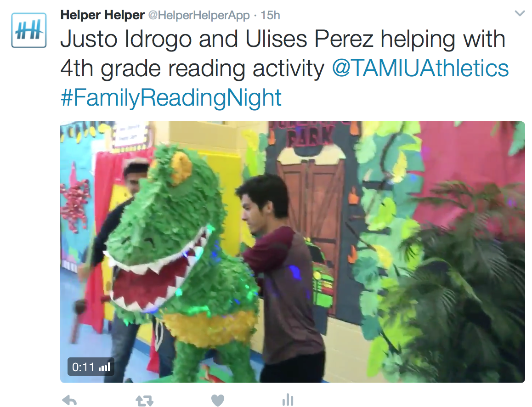
Task: Click the reply arrow icon
Action: [x=69, y=400]
